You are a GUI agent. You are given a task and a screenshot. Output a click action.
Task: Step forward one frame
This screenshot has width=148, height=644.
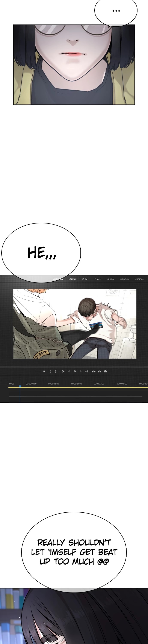(81, 371)
